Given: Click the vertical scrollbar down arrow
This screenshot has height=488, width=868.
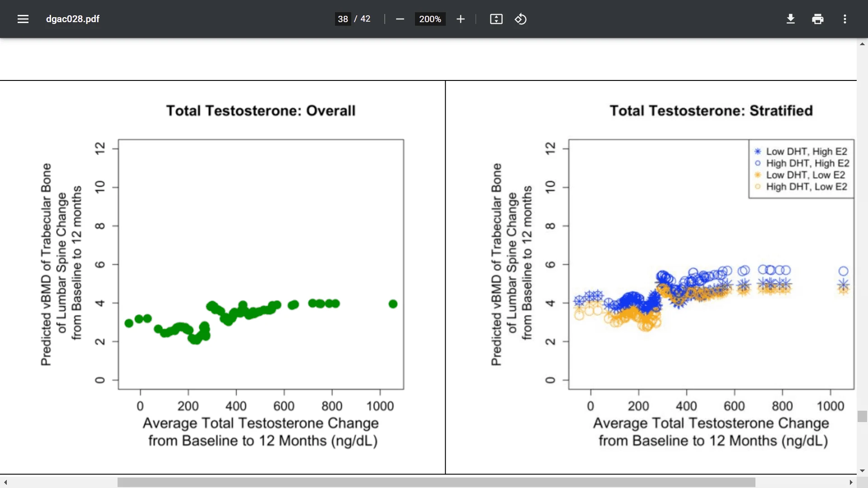Looking at the screenshot, I should coord(862,470).
